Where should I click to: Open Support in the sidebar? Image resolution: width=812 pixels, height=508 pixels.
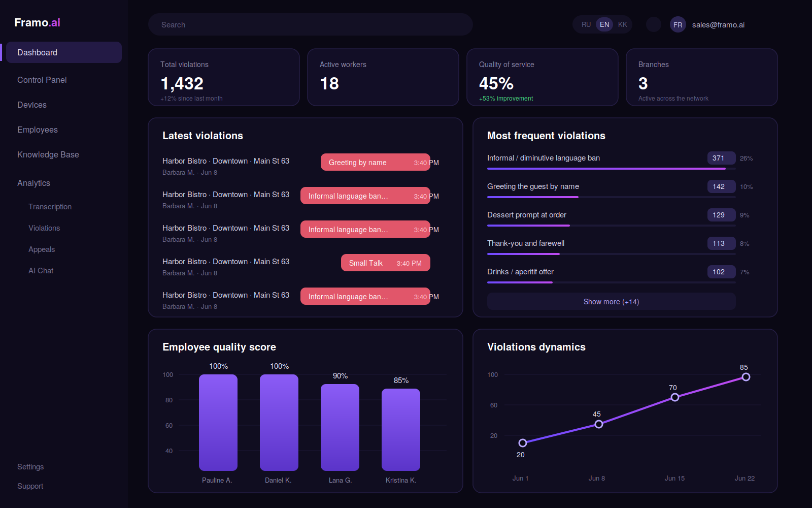(x=30, y=486)
